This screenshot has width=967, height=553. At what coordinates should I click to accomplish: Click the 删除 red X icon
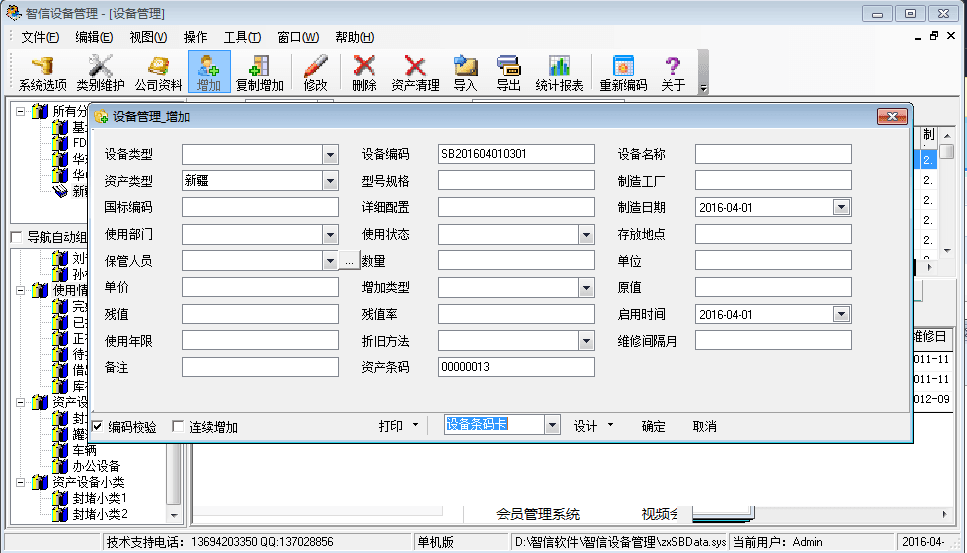coord(365,72)
